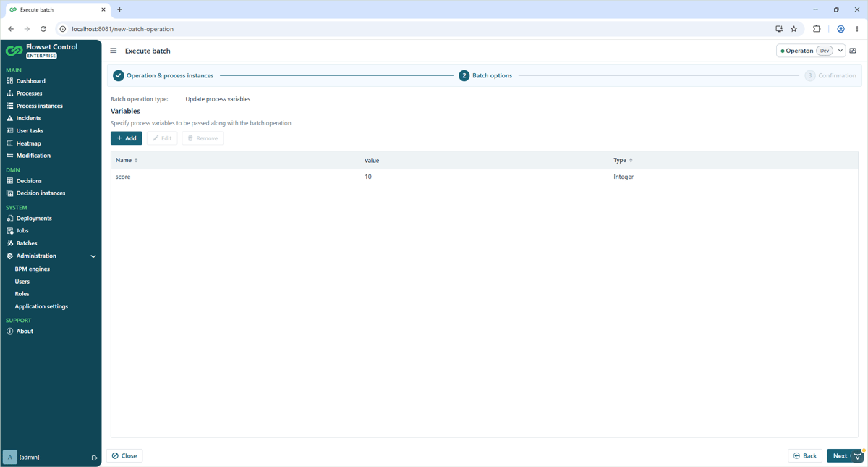Image resolution: width=868 pixels, height=467 pixels.
Task: Select the Batch options step
Action: click(x=485, y=75)
